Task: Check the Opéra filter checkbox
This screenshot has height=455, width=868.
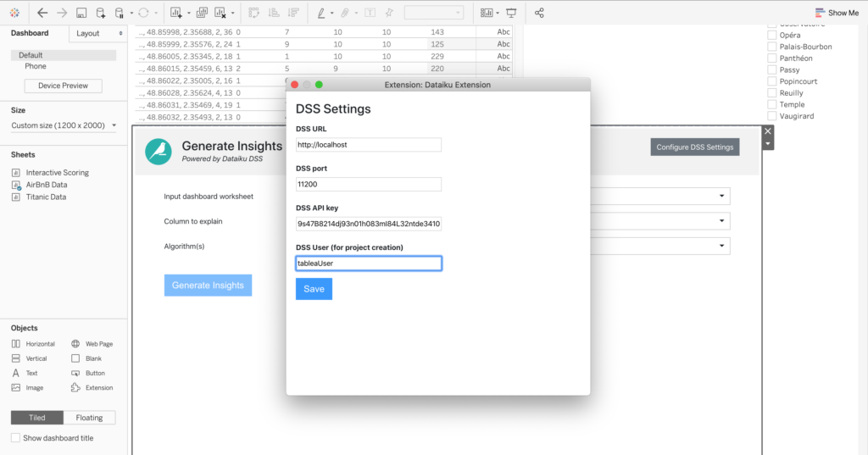Action: pyautogui.click(x=771, y=35)
